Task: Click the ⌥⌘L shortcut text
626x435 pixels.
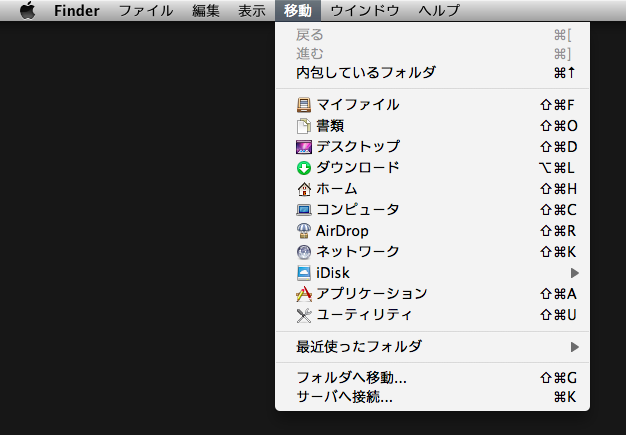Action: (557, 168)
